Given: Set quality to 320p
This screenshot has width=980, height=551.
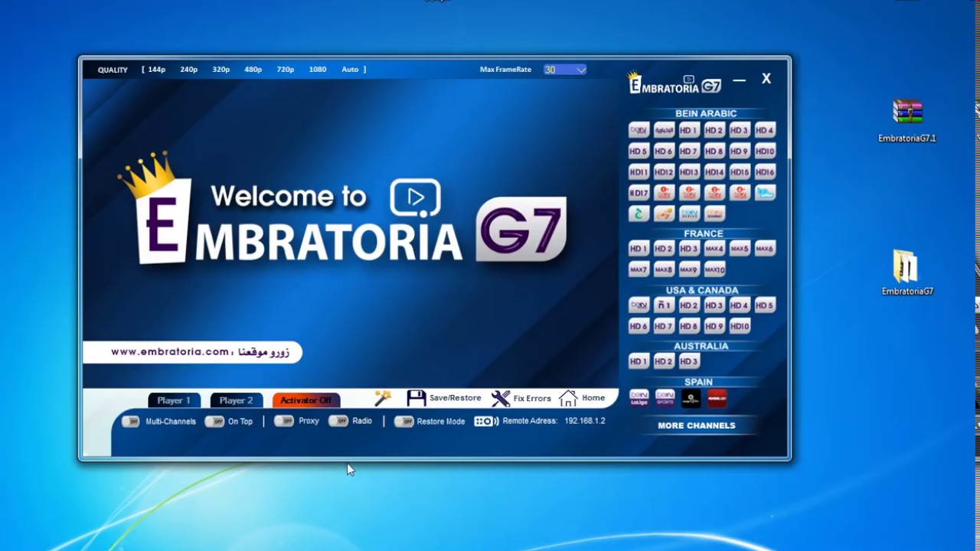Looking at the screenshot, I should pos(221,70).
